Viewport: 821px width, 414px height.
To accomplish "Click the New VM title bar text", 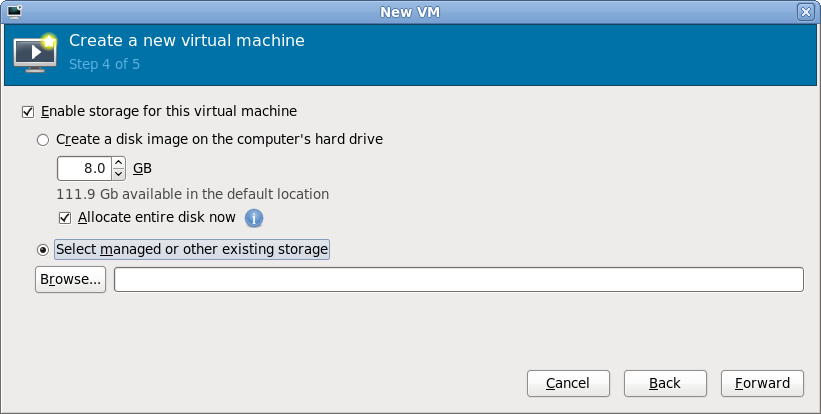I will [410, 11].
